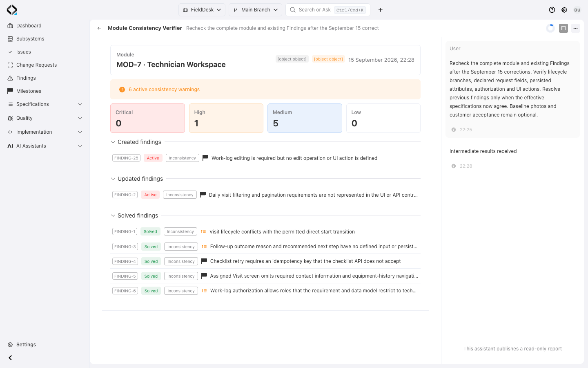Screen dimensions: 588x368
Task: Click the plus icon next to search
Action: [x=381, y=10]
